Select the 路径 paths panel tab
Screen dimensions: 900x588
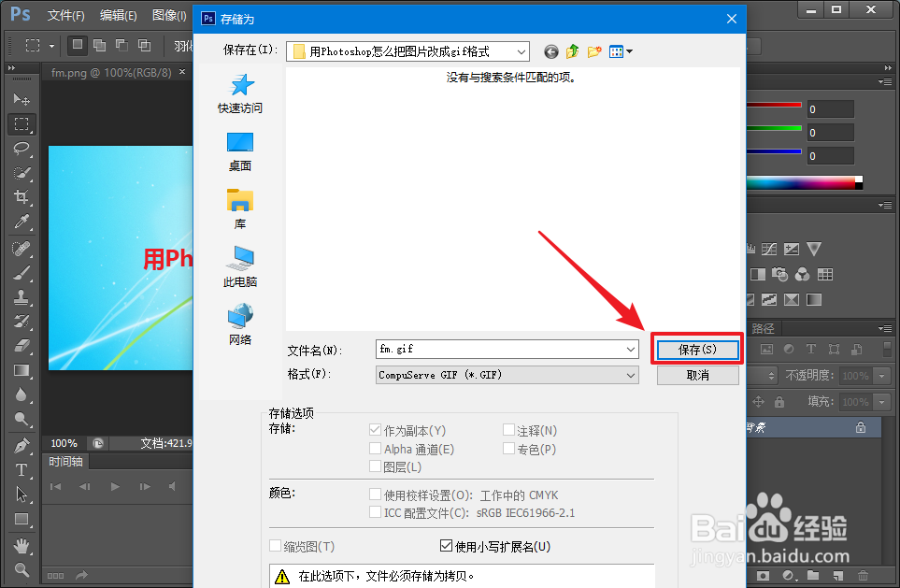coord(763,328)
